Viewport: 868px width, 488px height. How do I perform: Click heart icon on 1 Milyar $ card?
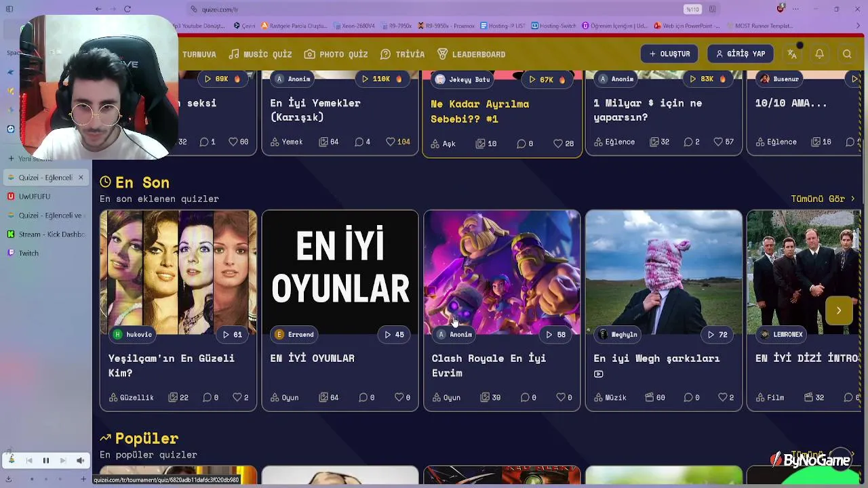tap(718, 142)
